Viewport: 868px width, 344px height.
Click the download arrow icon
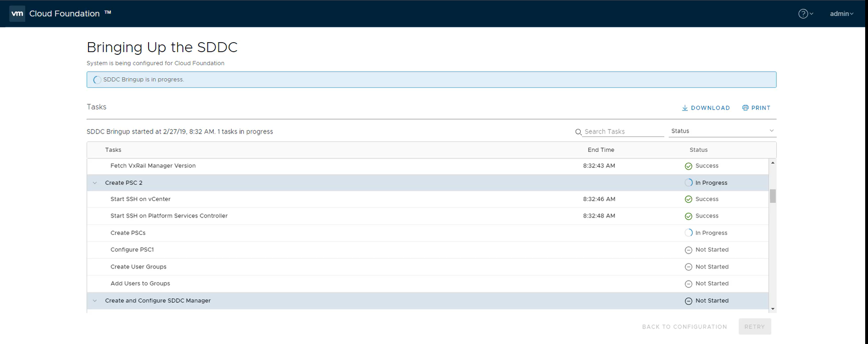coord(685,108)
